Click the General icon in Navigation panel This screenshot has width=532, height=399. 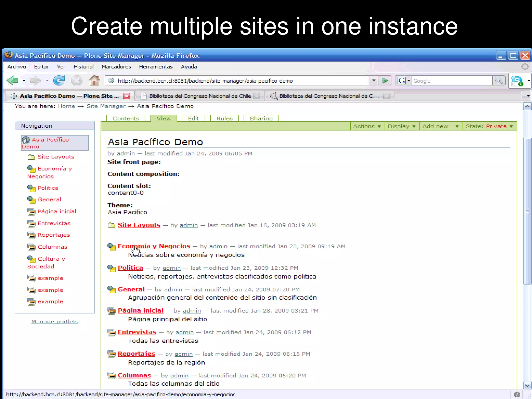click(31, 200)
